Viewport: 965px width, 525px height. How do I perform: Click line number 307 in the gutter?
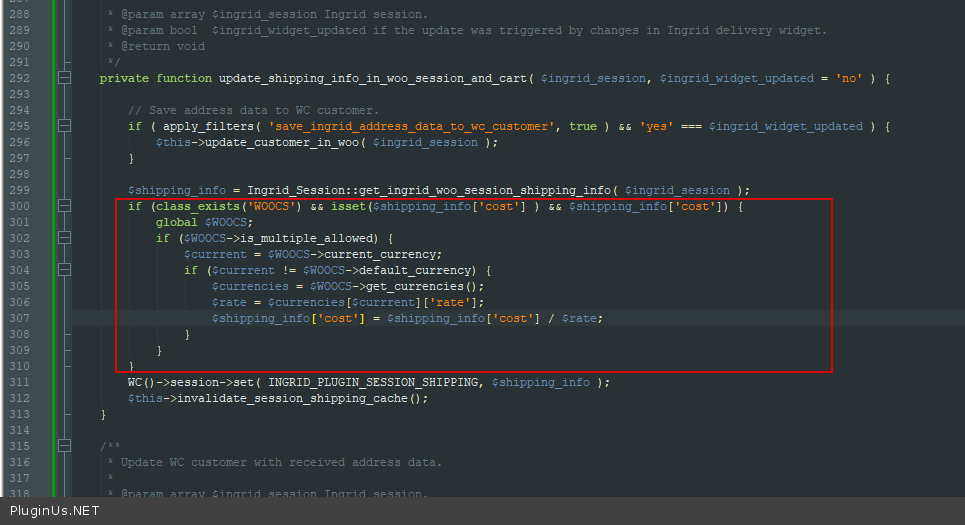(x=19, y=318)
